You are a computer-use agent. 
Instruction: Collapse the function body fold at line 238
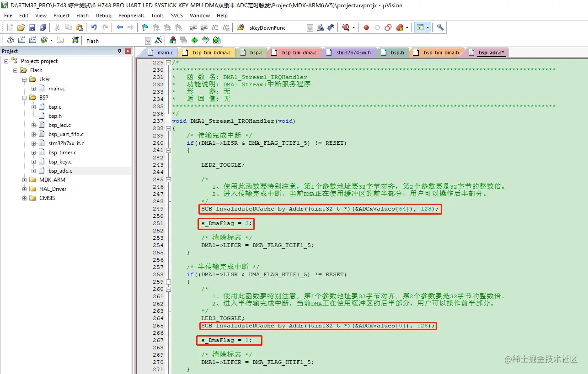pos(168,128)
